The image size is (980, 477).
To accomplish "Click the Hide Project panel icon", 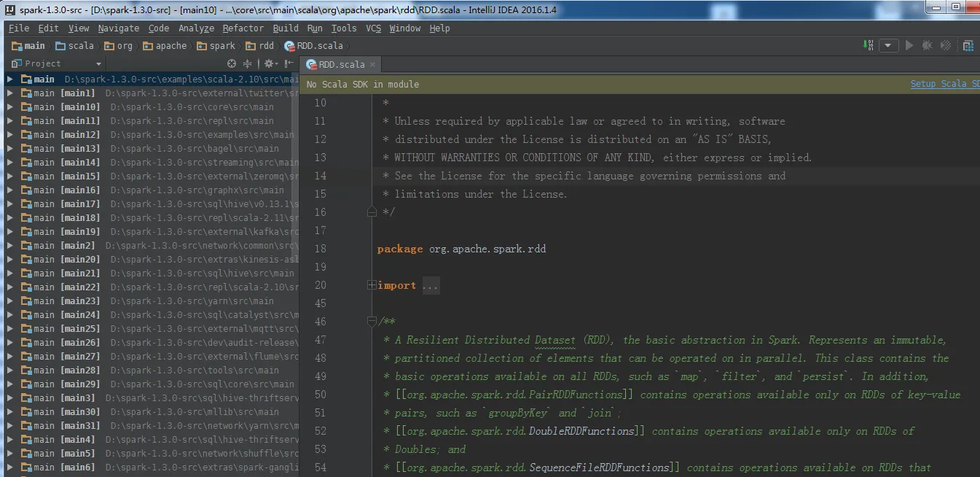I will click(x=289, y=63).
